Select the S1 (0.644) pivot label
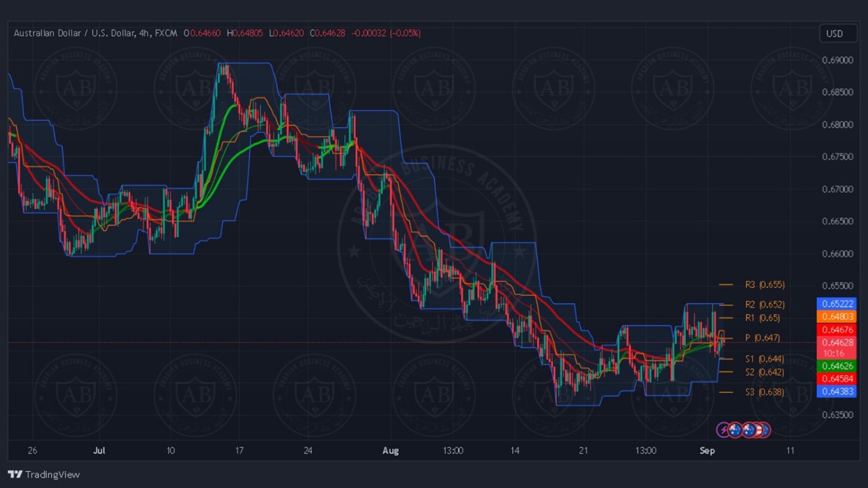Screen dimensions: 868x488 [765, 358]
